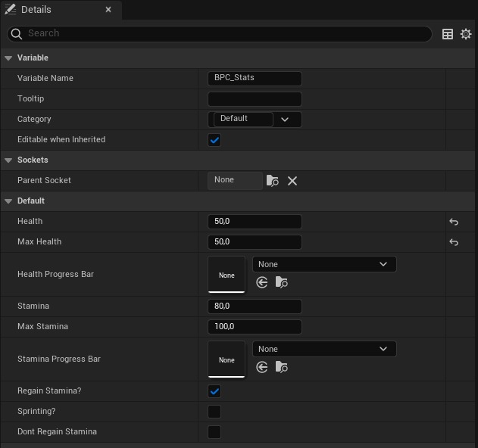The height and width of the screenshot is (448, 478).
Task: Disable the Regain Stamina? checkbox
Action: pyautogui.click(x=214, y=391)
